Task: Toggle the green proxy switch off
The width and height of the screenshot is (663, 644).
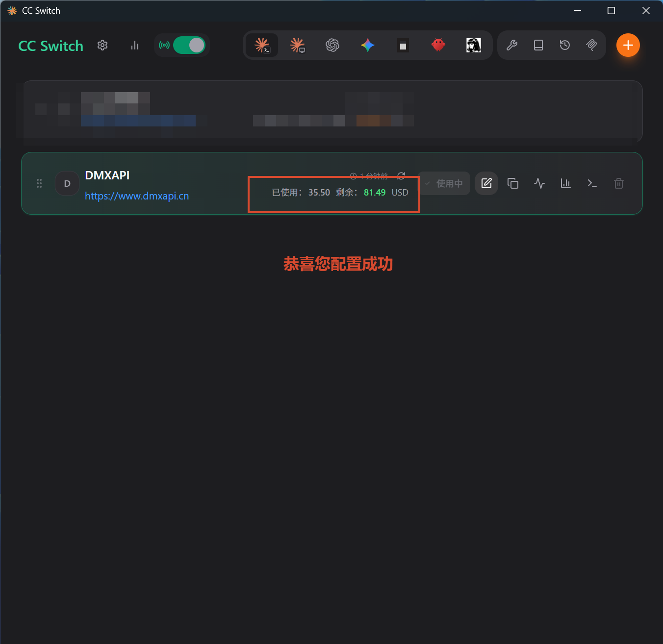Action: click(189, 45)
